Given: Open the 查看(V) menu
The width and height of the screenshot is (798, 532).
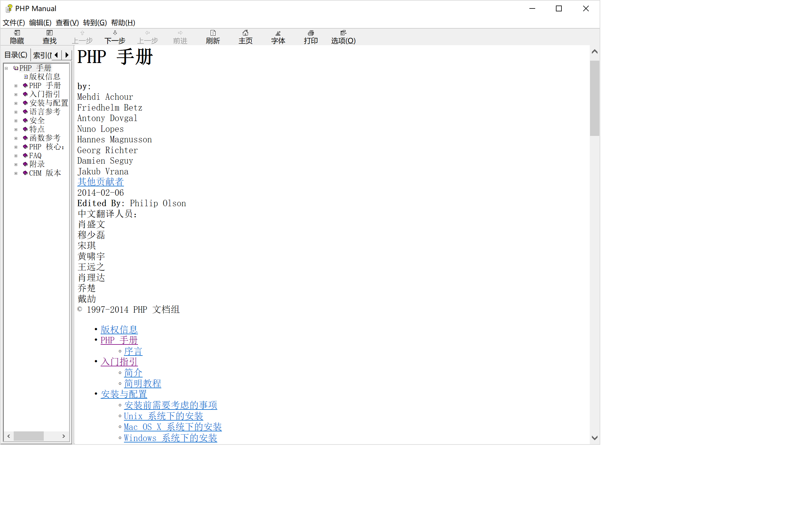Looking at the screenshot, I should pos(67,23).
